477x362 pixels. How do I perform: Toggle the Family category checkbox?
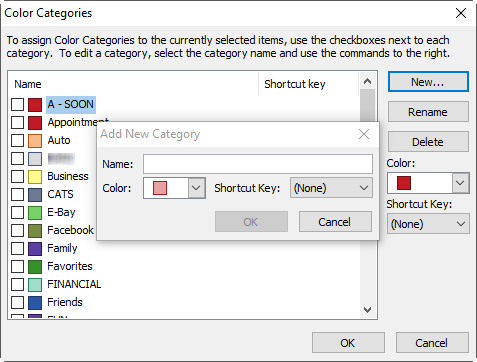click(17, 248)
